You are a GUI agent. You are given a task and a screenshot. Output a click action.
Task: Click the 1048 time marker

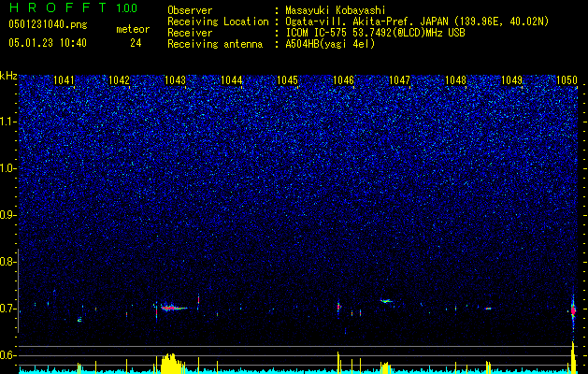(x=455, y=80)
